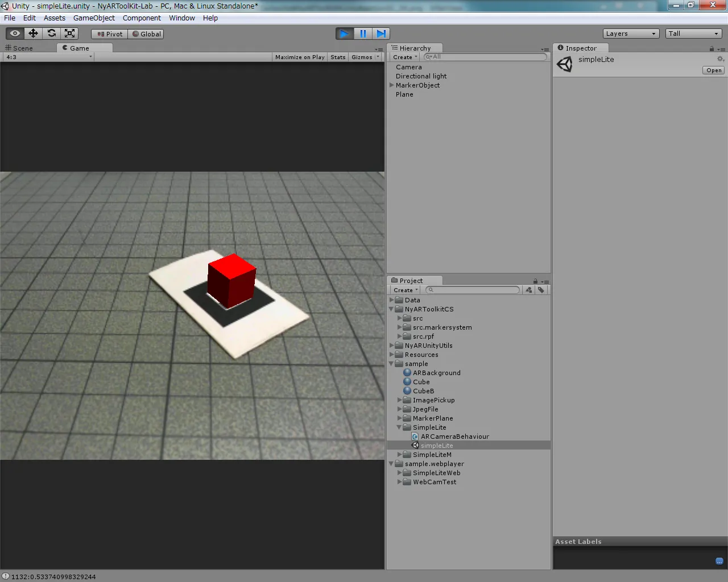Expand the Data folder
Image resolution: width=728 pixels, height=582 pixels.
point(392,300)
